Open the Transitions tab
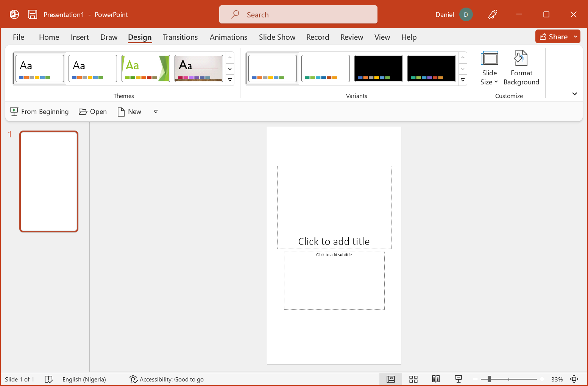Screen dimensions: 588x386 pos(180,37)
